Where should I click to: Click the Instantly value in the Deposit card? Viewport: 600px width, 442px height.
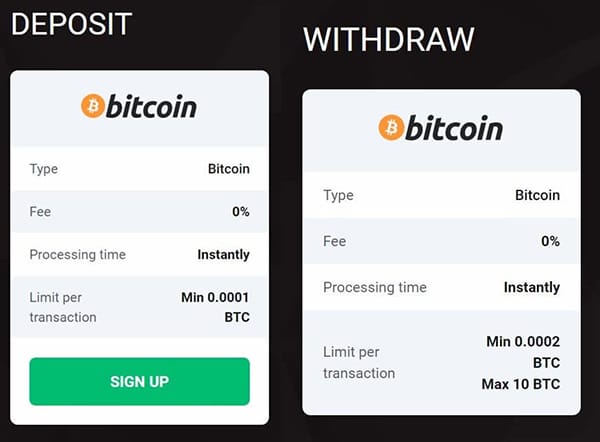[x=223, y=254]
